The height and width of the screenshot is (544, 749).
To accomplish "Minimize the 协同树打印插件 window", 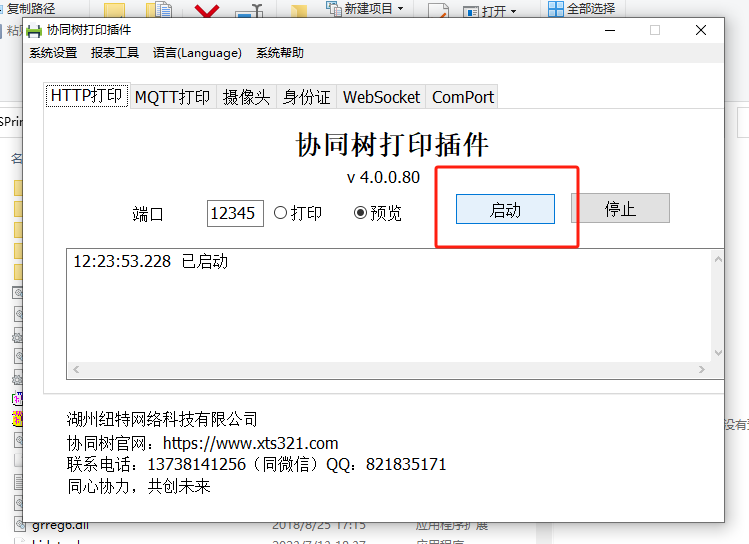I will click(x=610, y=30).
